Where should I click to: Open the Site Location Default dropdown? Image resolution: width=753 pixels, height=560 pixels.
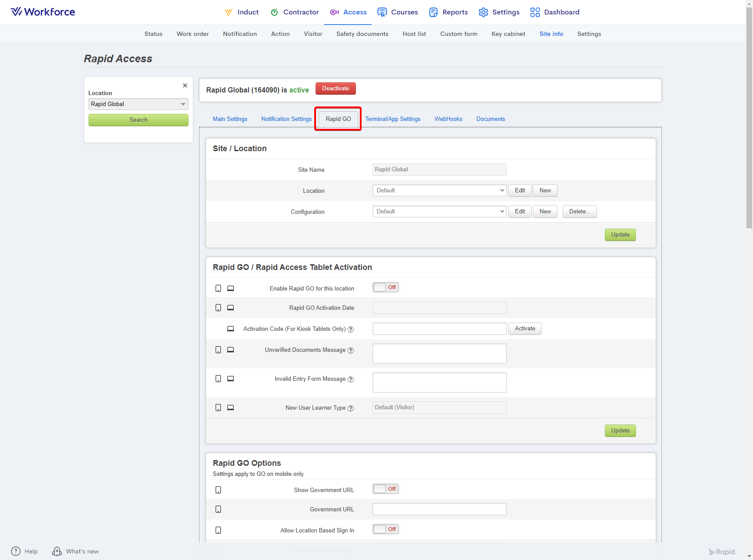click(440, 191)
